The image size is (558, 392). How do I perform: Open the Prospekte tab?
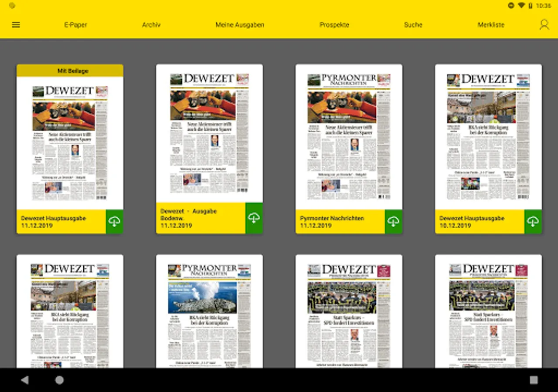point(334,25)
